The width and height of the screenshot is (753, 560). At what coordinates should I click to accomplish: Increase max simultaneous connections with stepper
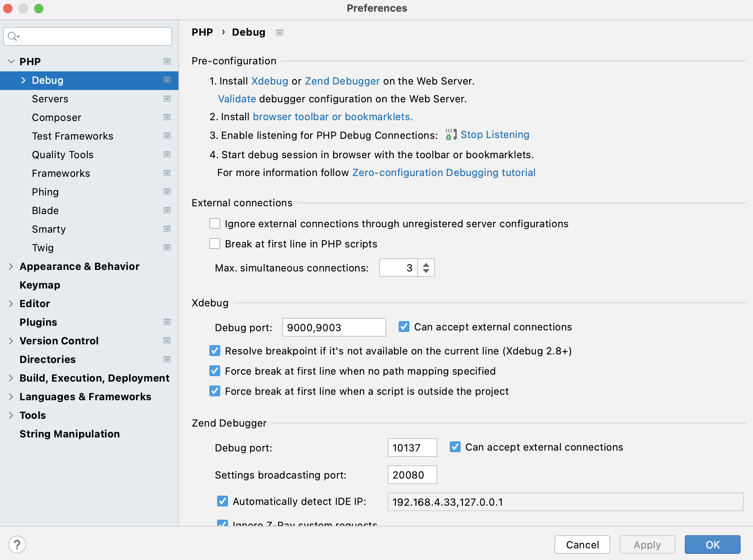pyautogui.click(x=426, y=264)
